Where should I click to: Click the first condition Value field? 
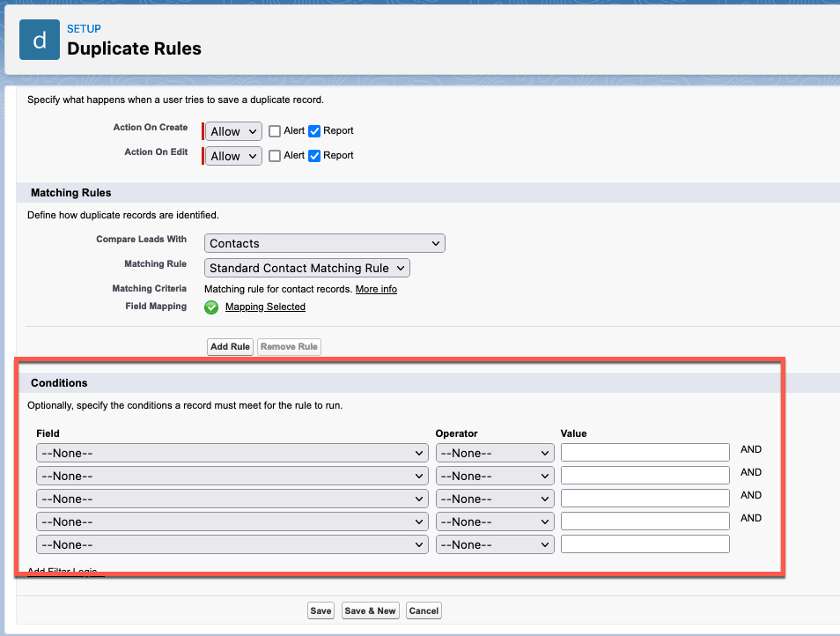click(645, 453)
